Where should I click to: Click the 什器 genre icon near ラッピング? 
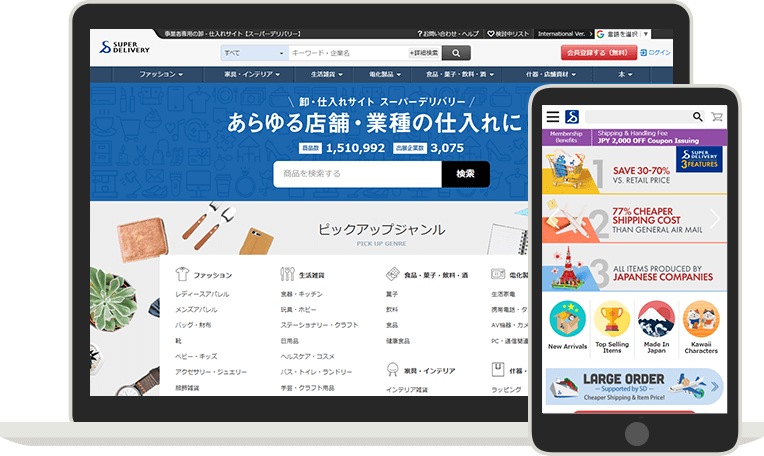(498, 369)
